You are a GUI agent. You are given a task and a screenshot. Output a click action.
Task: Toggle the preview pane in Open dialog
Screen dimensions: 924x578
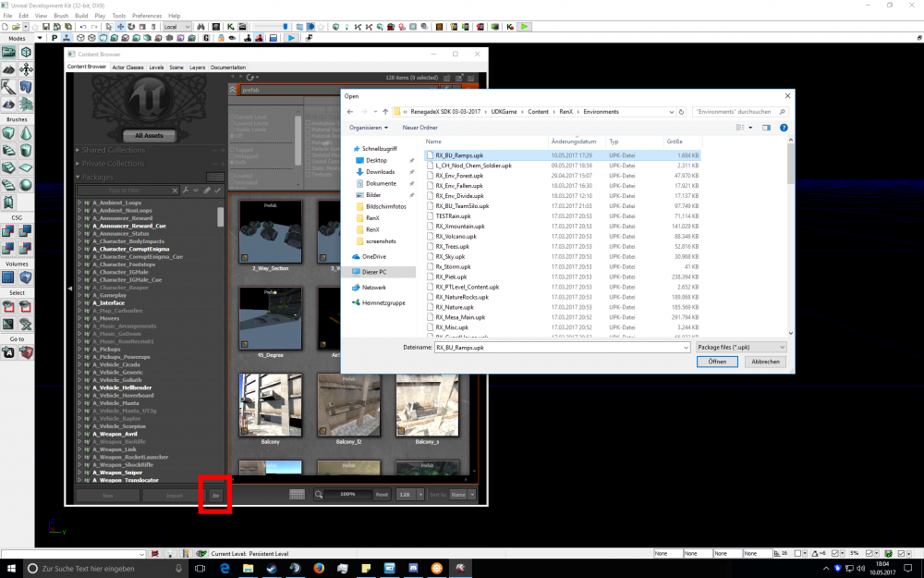766,128
